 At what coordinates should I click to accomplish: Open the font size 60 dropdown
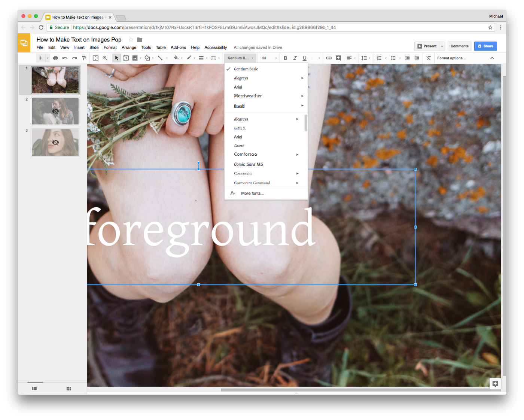tap(269, 58)
